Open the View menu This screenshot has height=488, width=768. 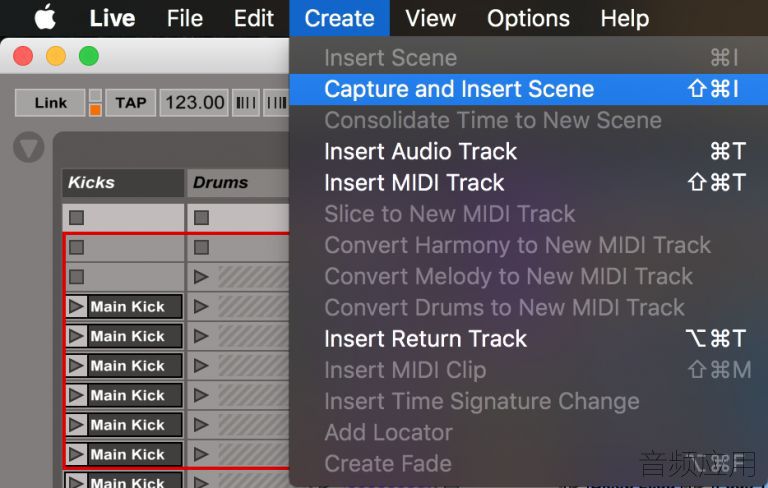tap(431, 18)
